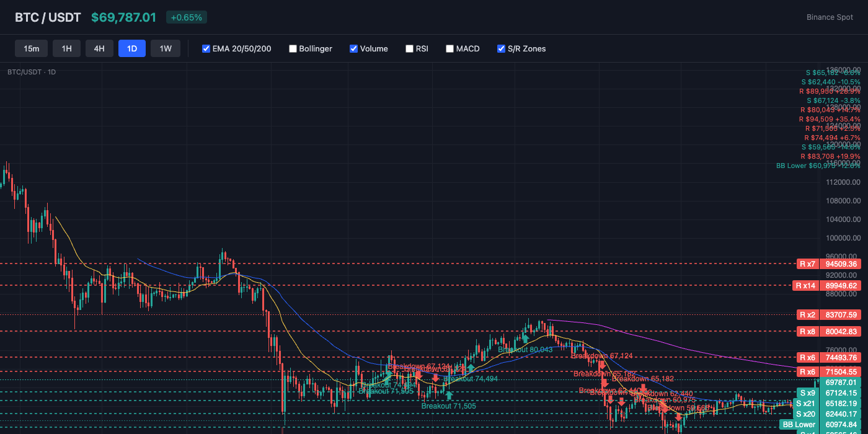Click the BTC/USDT · 1D chart legend
Screen dimensions: 868x434
pyautogui.click(x=32, y=72)
